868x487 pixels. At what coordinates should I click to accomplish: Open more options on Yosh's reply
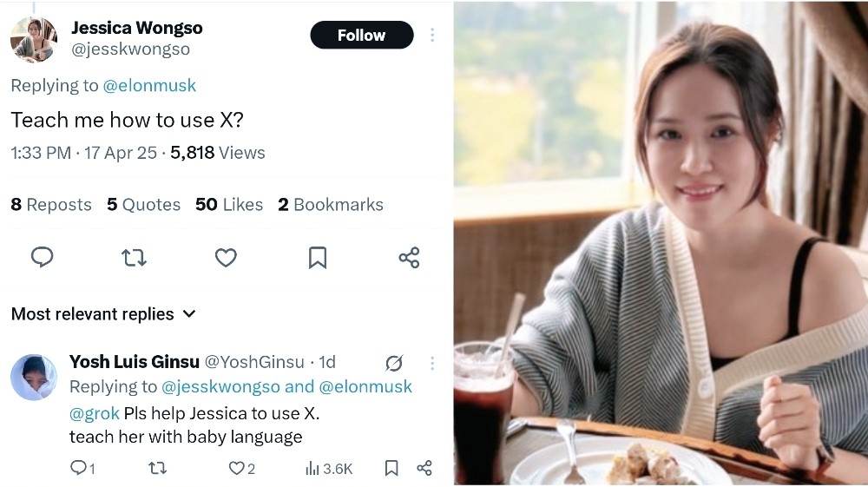[x=432, y=362]
